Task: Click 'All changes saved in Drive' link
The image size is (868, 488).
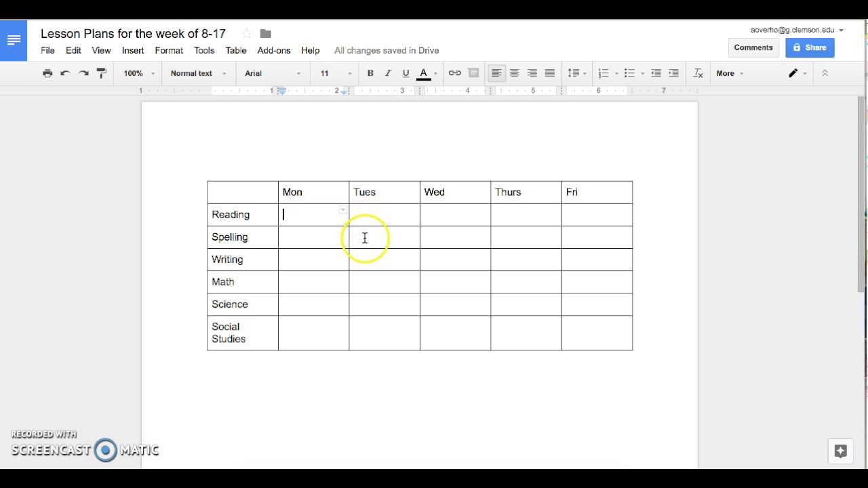Action: (x=387, y=50)
